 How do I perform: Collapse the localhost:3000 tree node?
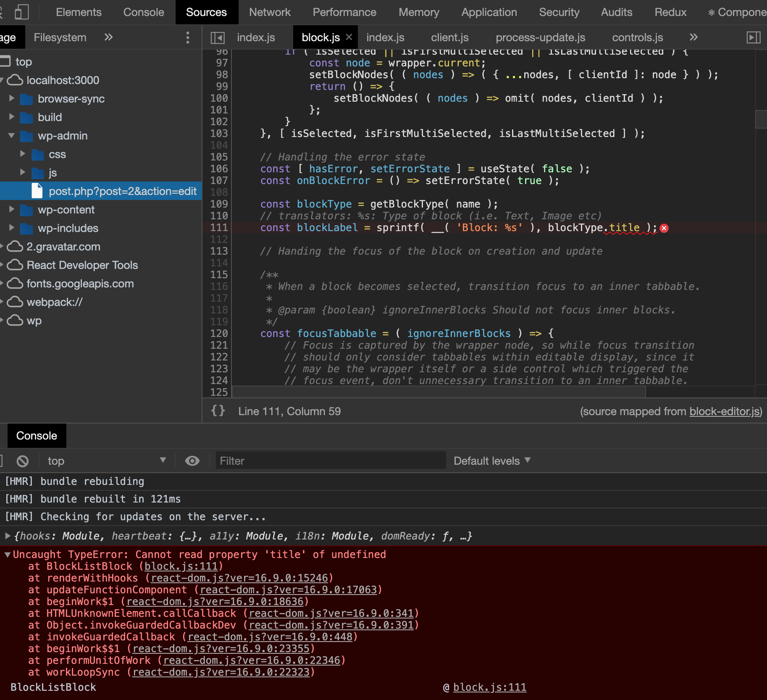(x=2, y=80)
